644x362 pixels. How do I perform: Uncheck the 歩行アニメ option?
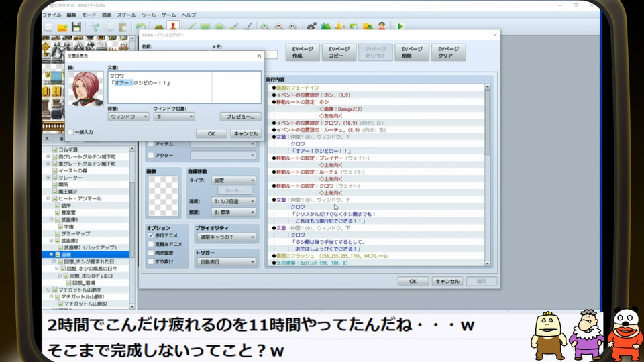coord(151,235)
